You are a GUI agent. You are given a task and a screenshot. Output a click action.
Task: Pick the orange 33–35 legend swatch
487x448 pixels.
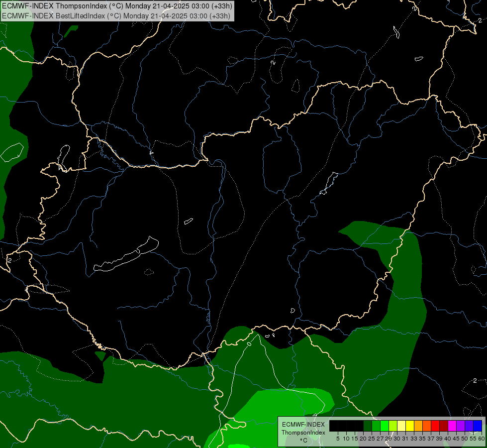418,426
